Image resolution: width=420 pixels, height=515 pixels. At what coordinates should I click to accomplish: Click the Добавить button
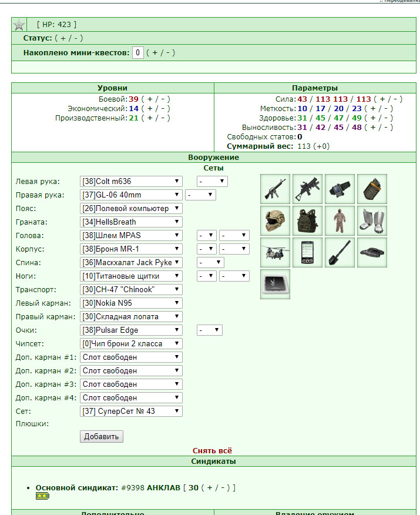(102, 436)
